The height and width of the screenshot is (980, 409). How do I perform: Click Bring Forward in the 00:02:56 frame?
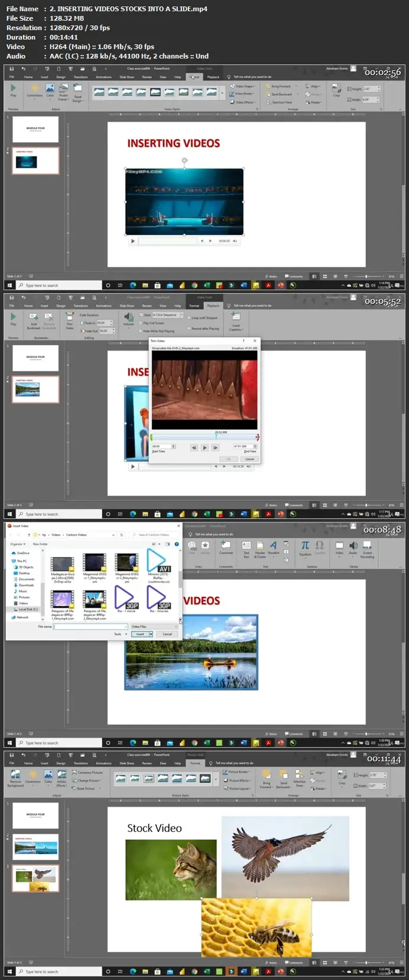(281, 86)
